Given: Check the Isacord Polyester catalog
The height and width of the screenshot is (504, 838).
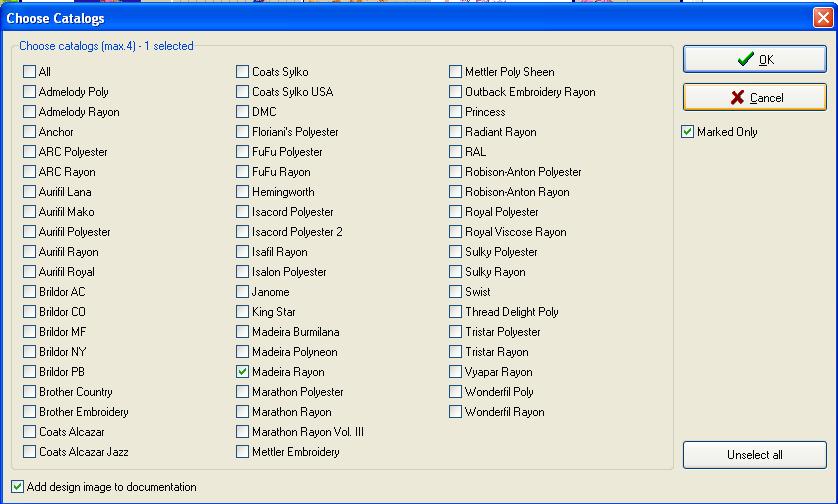Looking at the screenshot, I should coord(242,212).
